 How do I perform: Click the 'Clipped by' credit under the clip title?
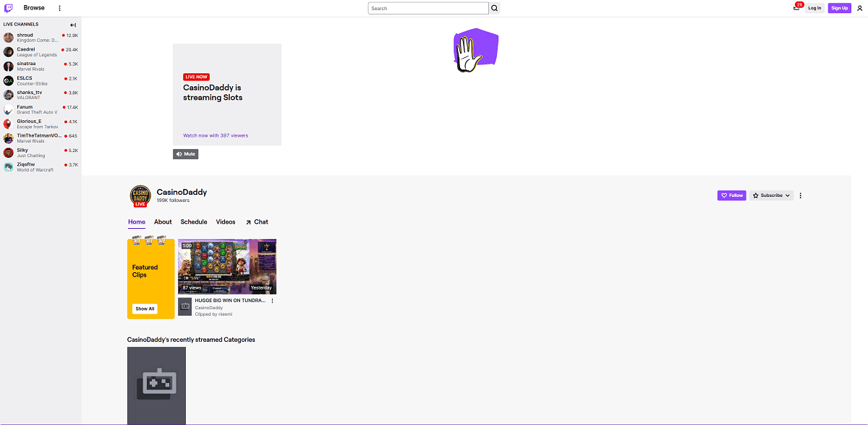213,314
